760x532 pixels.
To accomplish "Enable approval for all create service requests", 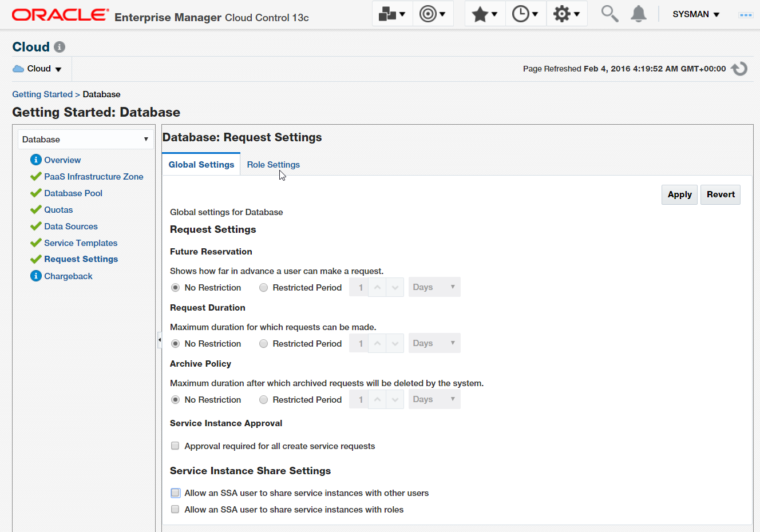I will pos(175,446).
